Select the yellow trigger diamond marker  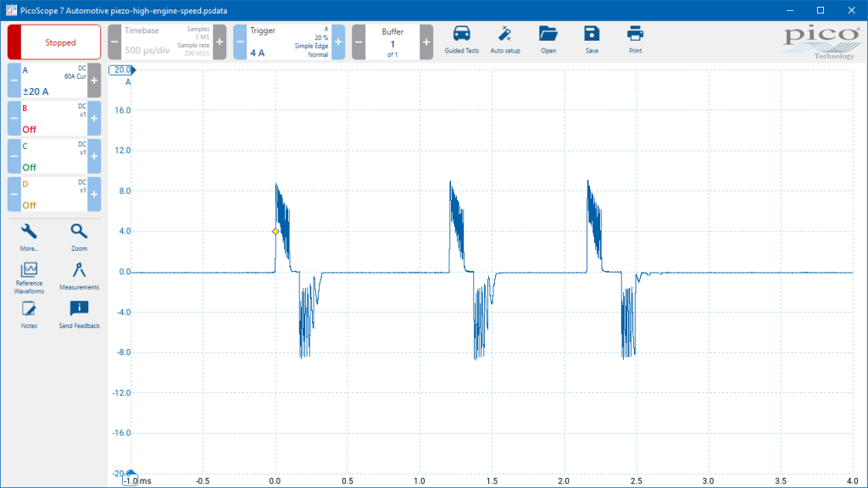[275, 231]
